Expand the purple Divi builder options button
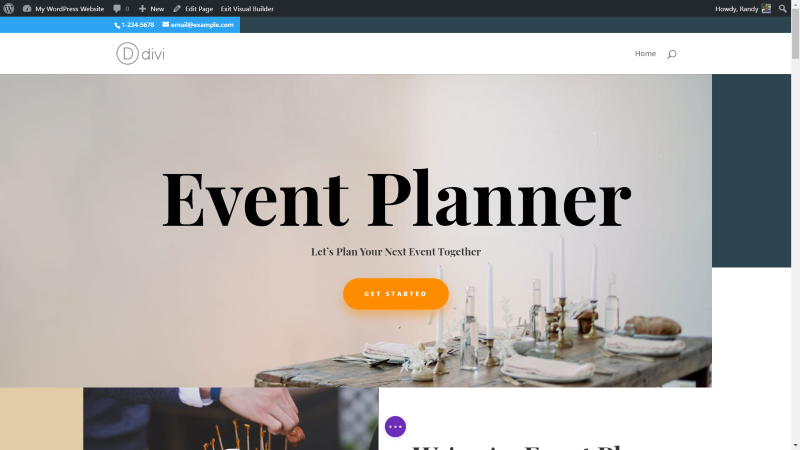Viewport: 800px width, 450px height. point(395,427)
